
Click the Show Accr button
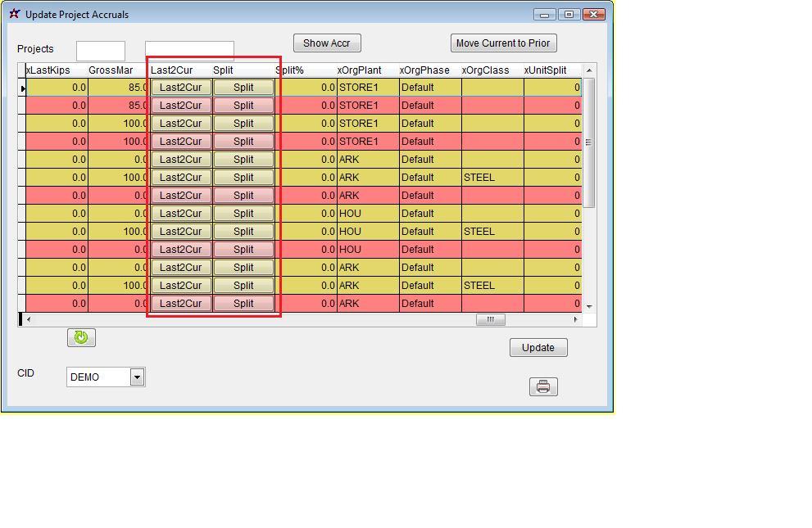pos(326,43)
